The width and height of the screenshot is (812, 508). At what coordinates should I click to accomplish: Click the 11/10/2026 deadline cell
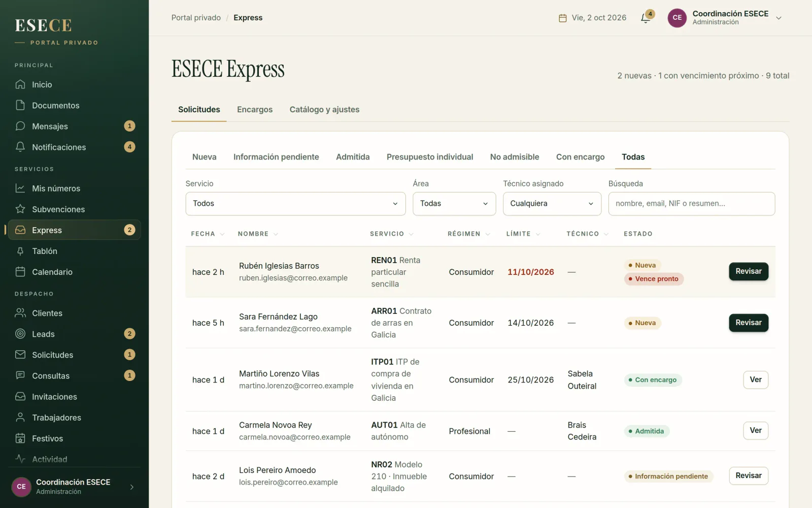point(531,272)
